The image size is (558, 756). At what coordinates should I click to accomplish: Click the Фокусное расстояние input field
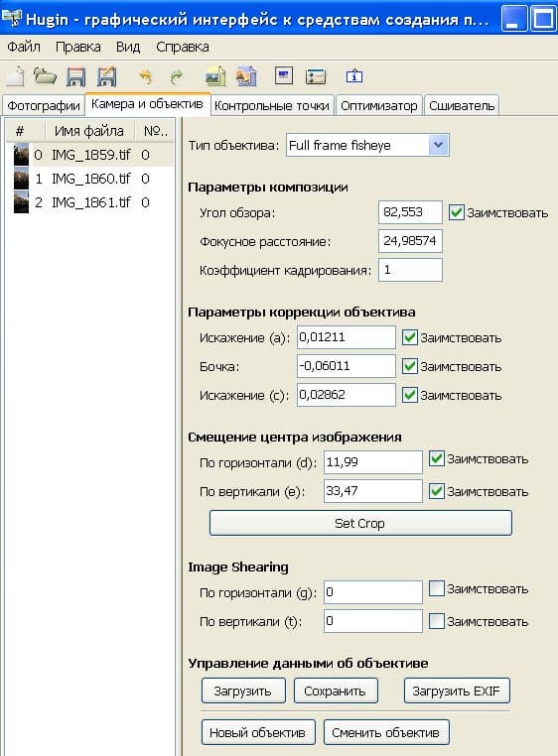410,240
